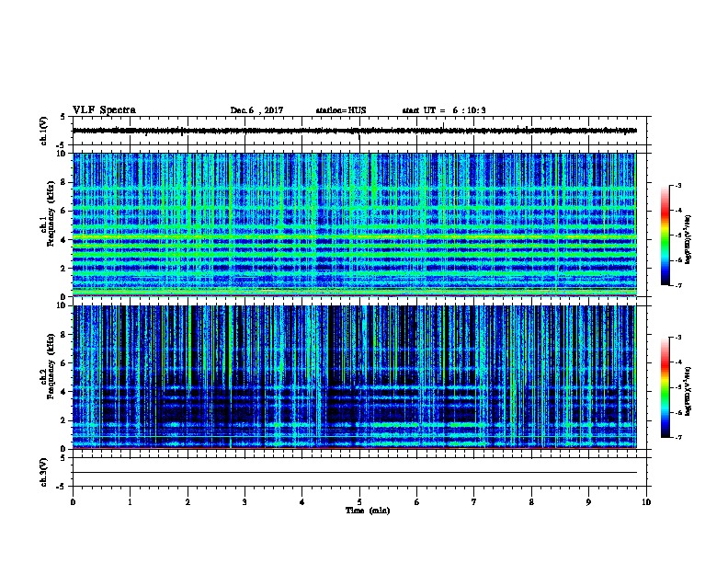Click the ch.1 voltage waveform trace
This screenshot has height=563, width=728.
click(x=355, y=131)
